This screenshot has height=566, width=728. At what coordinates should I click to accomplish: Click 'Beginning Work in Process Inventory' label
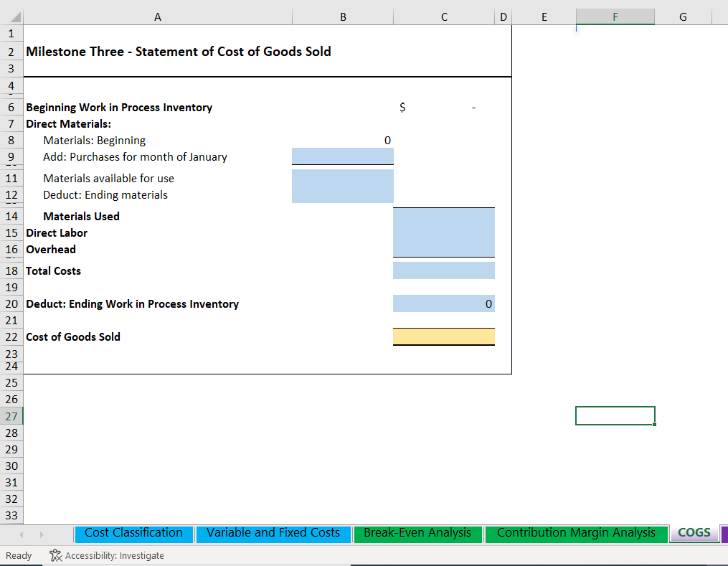[x=119, y=108]
